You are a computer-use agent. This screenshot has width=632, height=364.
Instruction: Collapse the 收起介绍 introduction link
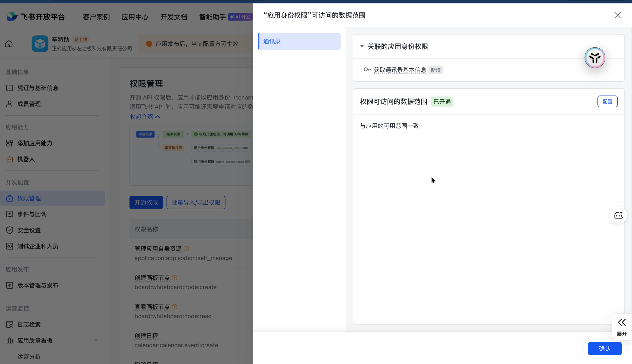coord(145,117)
